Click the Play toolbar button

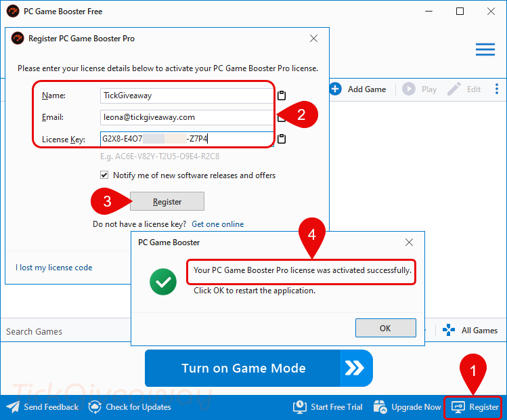coord(420,89)
